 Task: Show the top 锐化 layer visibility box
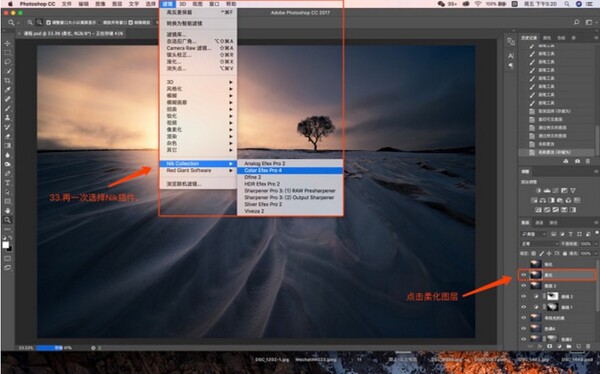[x=523, y=264]
